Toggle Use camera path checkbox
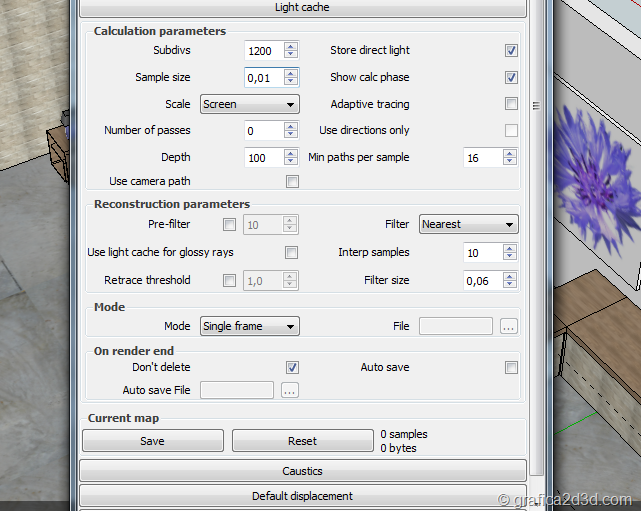 pyautogui.click(x=292, y=181)
